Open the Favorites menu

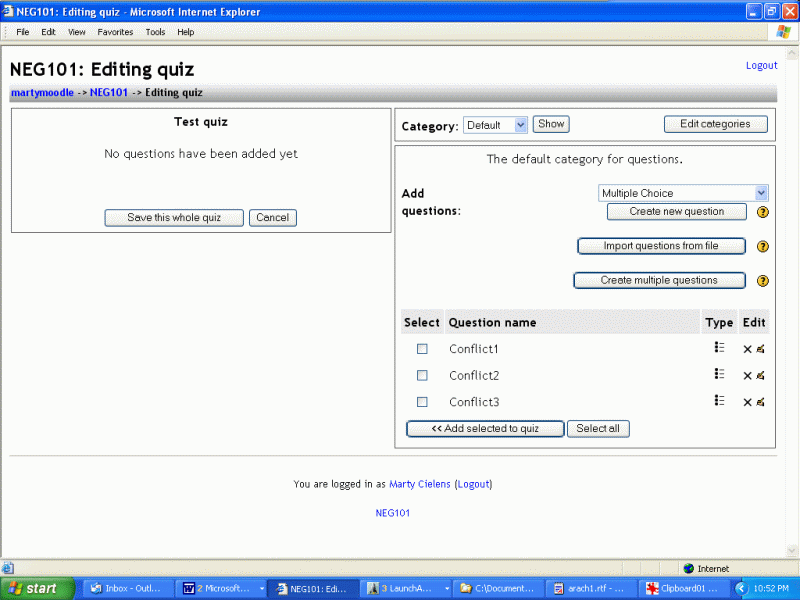pyautogui.click(x=115, y=32)
